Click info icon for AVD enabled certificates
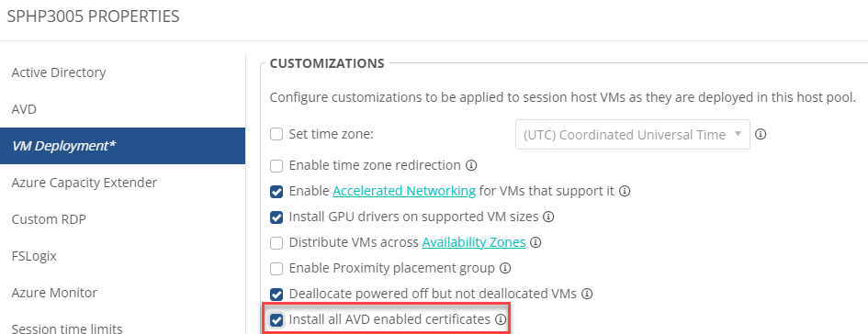This screenshot has width=868, height=334. coord(501,319)
